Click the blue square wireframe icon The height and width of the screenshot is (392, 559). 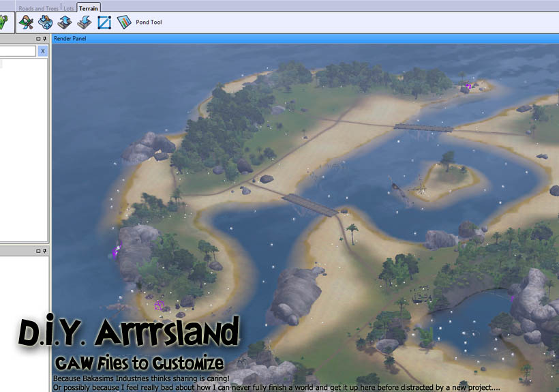(104, 22)
